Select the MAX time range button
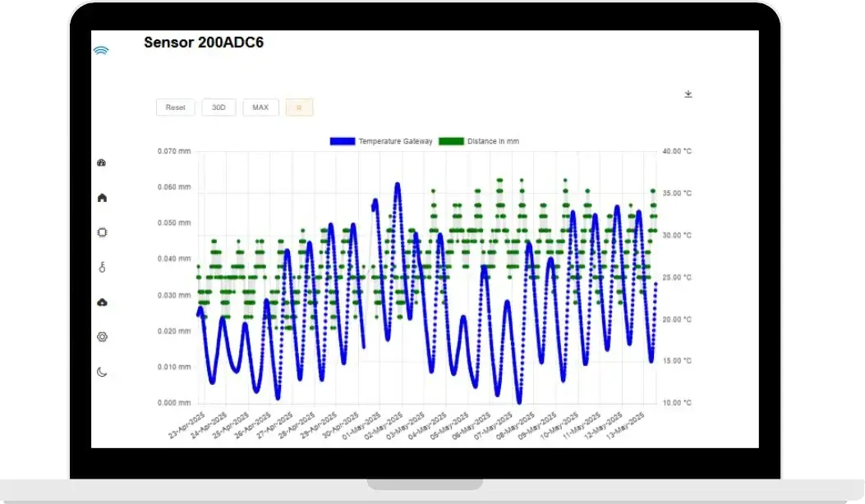Screen dimensions: 865x504 tap(260, 108)
